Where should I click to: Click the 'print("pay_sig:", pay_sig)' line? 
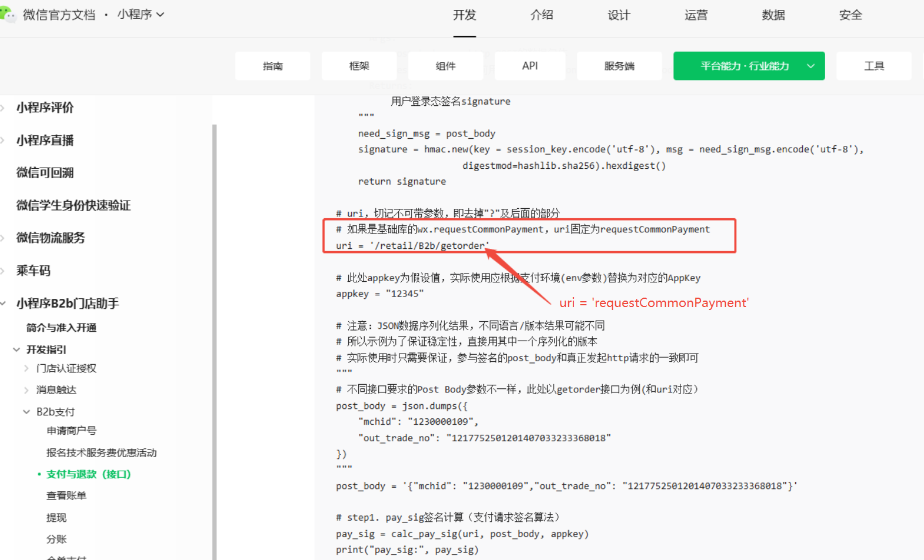pos(408,549)
